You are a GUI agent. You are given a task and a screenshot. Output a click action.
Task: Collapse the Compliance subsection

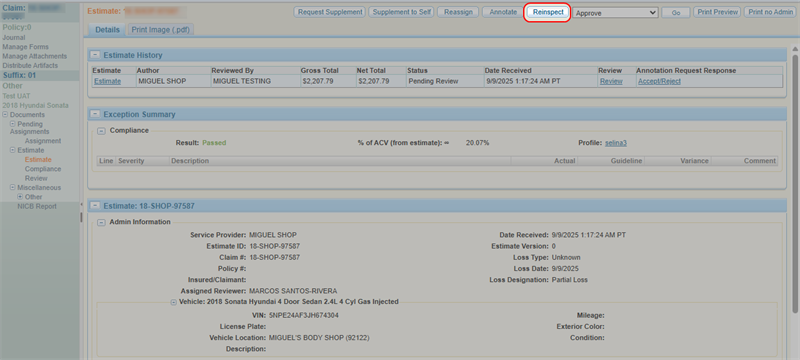(102, 131)
